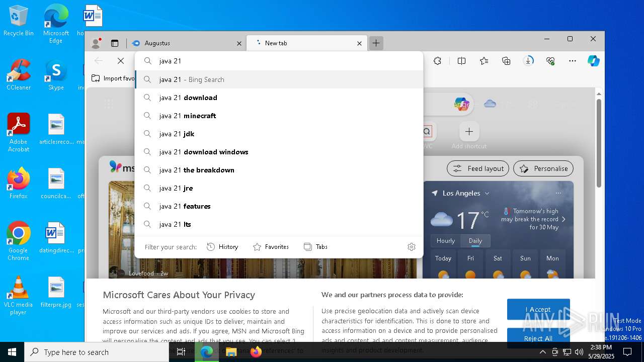644x362 pixels.
Task: Open filterpre.jpg desktop file
Action: [x=56, y=292]
